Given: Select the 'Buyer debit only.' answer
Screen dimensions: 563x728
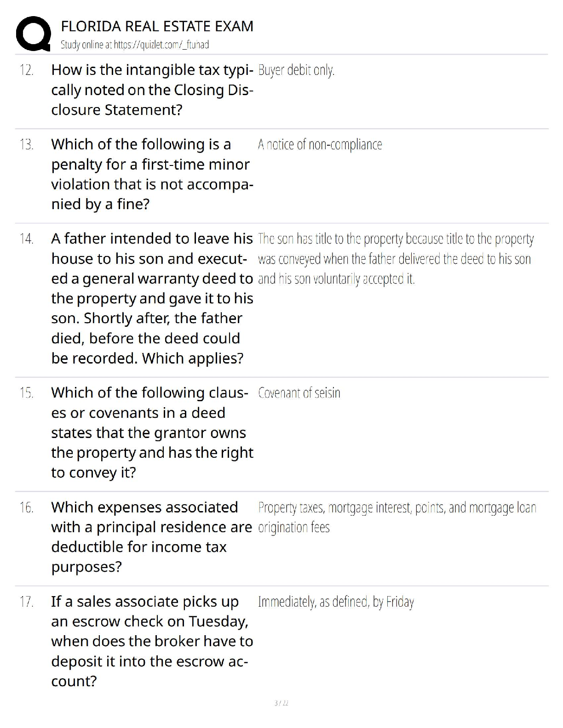Looking at the screenshot, I should (x=296, y=70).
